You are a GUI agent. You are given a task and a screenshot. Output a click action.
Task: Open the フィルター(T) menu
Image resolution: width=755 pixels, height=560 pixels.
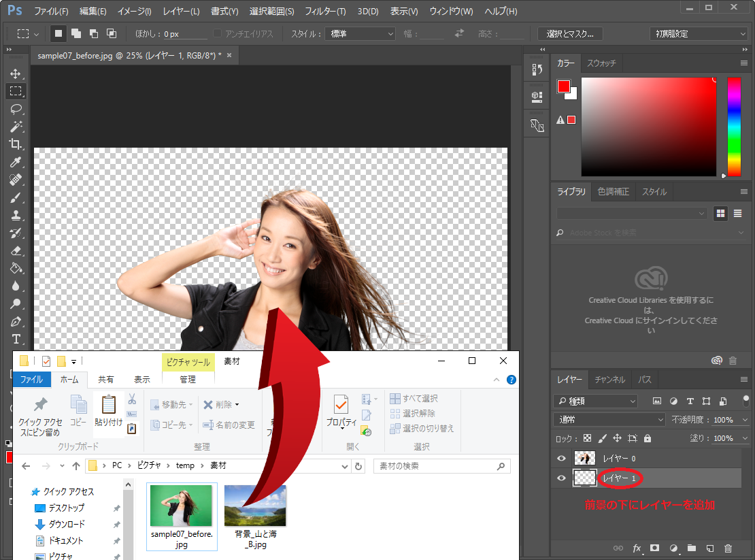(x=325, y=12)
